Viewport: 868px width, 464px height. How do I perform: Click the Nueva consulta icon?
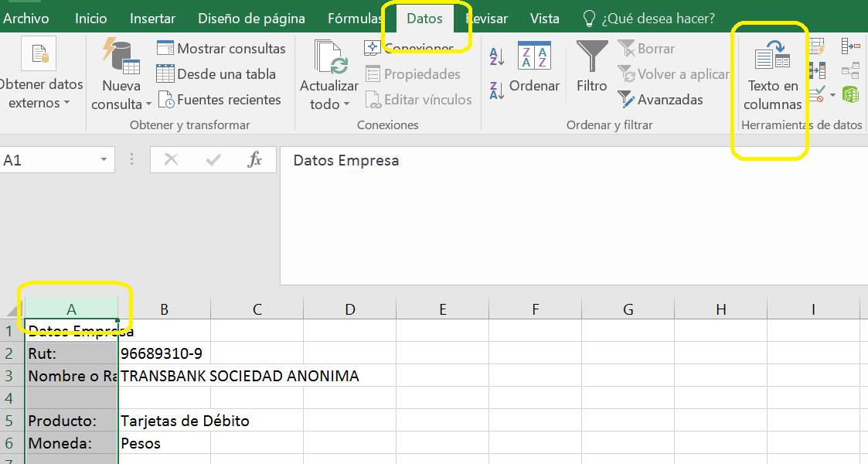tap(121, 56)
